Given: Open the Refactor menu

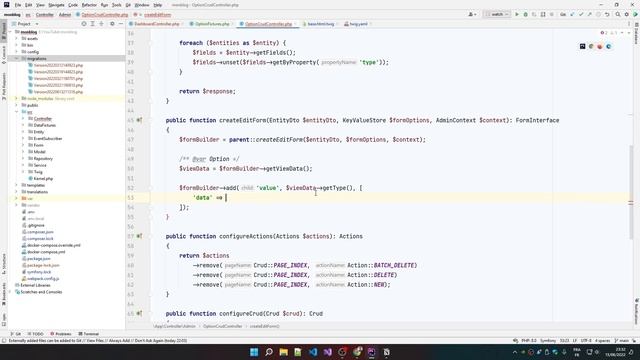Looking at the screenshot, I should pos(89,5).
